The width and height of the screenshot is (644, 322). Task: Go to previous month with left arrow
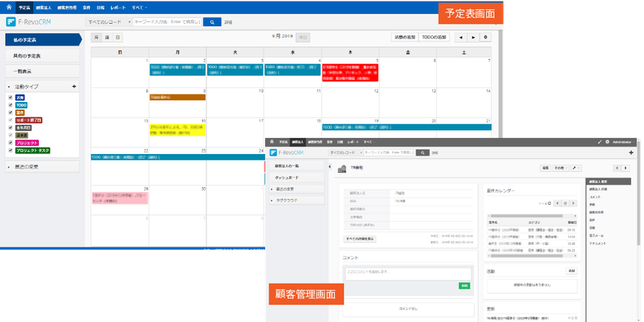click(461, 38)
